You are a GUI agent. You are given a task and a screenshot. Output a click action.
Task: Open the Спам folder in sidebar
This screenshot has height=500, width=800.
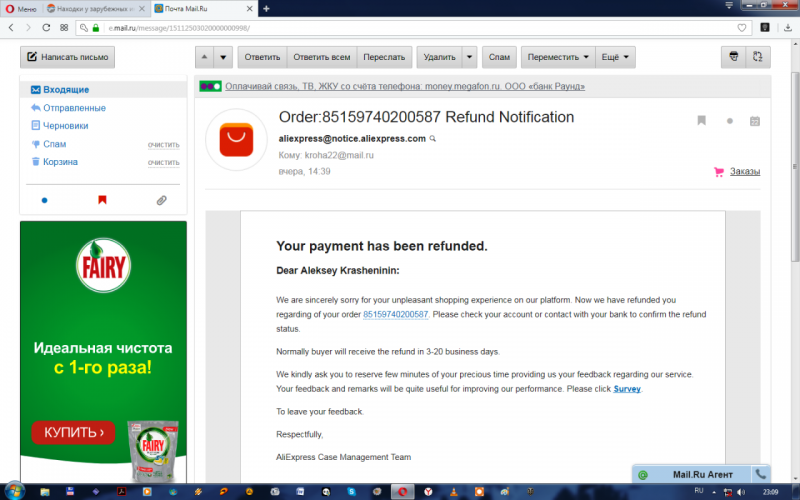[x=55, y=144]
